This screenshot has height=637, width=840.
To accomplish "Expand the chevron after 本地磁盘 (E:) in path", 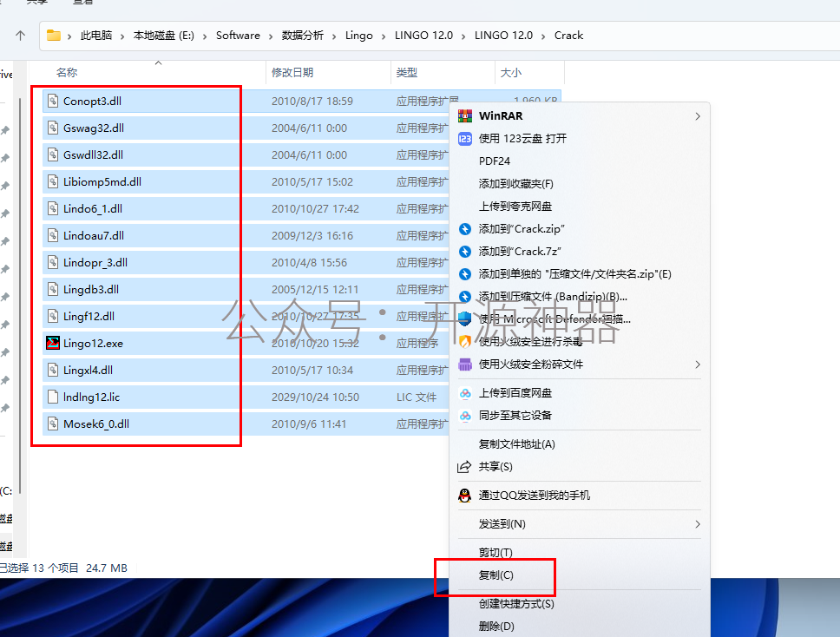I will click(205, 36).
